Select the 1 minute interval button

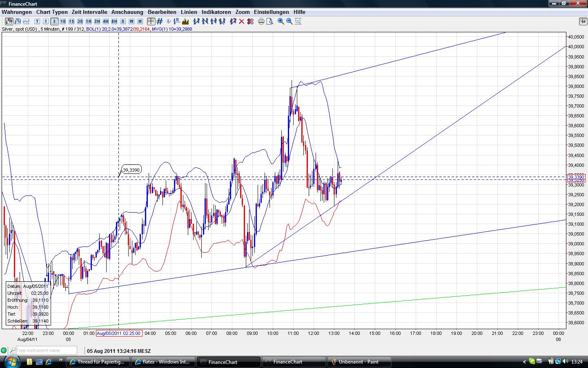46,21
